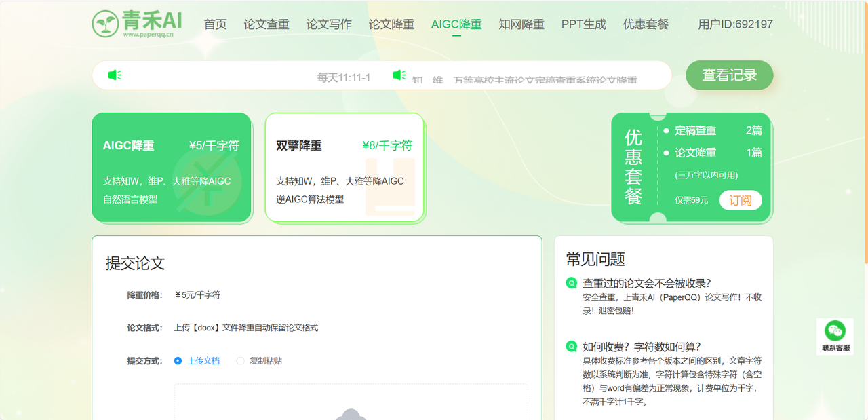The image size is (868, 420).
Task: Open the 论文写作 menu item
Action: click(329, 24)
